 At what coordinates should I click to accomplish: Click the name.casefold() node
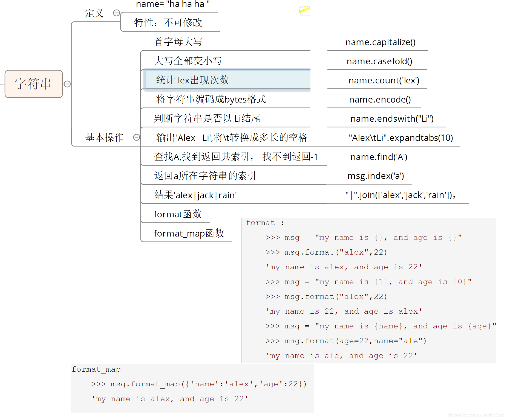coord(379,61)
